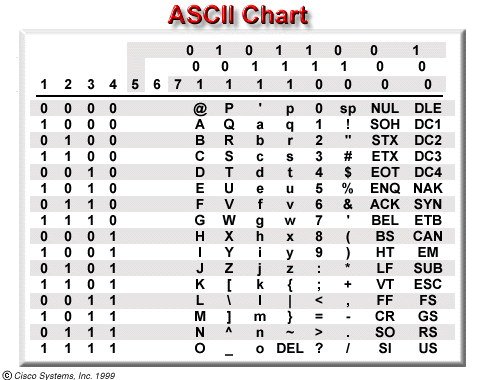Click the BEL control code
The height and width of the screenshot is (380, 486).
[x=385, y=220]
